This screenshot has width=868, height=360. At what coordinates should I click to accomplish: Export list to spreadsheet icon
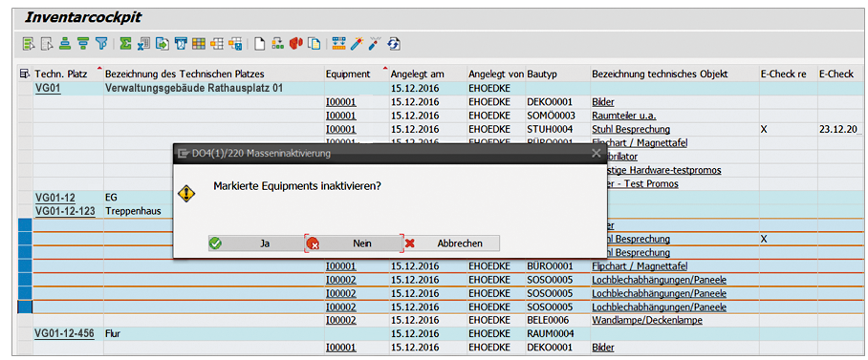point(144,44)
